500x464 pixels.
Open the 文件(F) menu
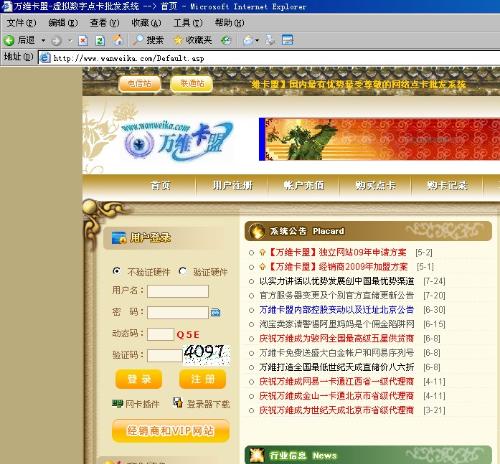click(x=21, y=23)
